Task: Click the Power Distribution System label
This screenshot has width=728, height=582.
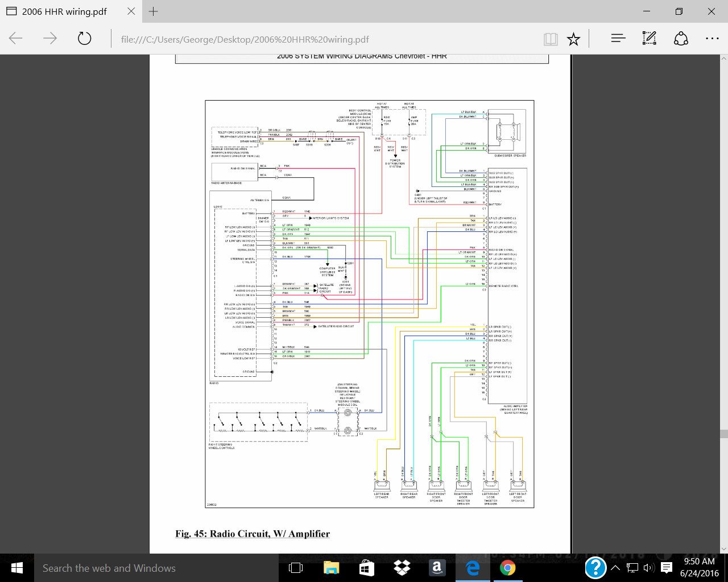Action: pyautogui.click(x=395, y=164)
